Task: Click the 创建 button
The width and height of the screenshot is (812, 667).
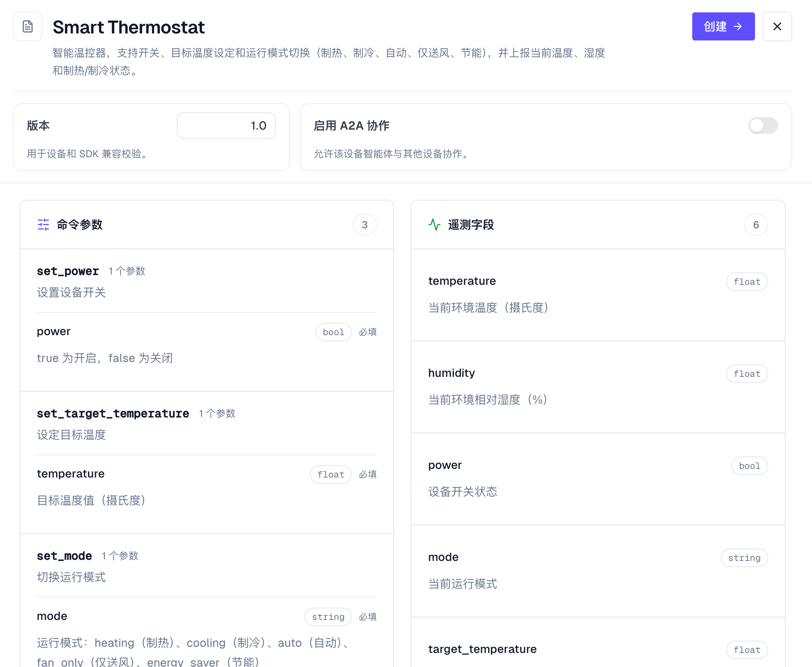Action: (723, 26)
